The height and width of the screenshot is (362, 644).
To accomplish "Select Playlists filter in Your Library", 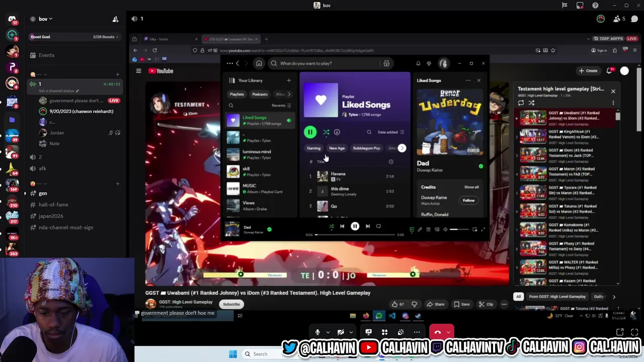I will (x=236, y=94).
